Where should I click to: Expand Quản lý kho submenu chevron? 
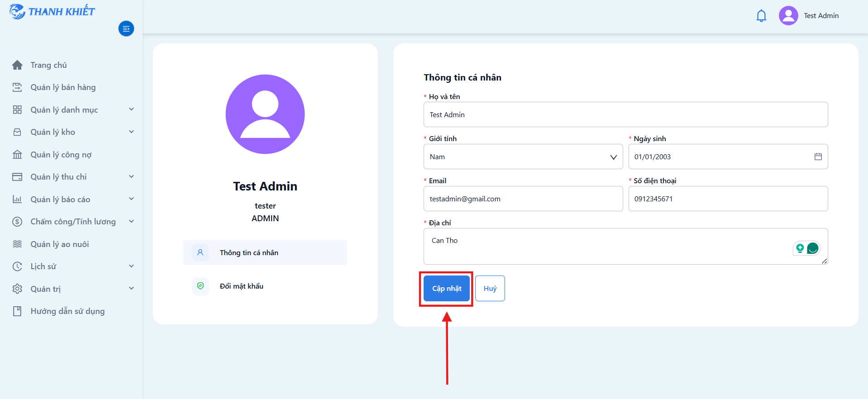pos(132,132)
